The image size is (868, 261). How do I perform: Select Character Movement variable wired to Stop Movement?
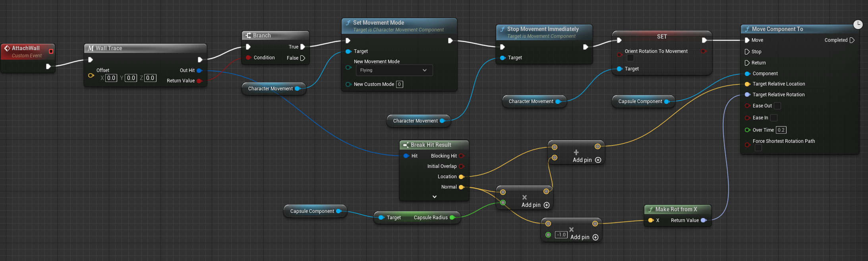coord(419,121)
